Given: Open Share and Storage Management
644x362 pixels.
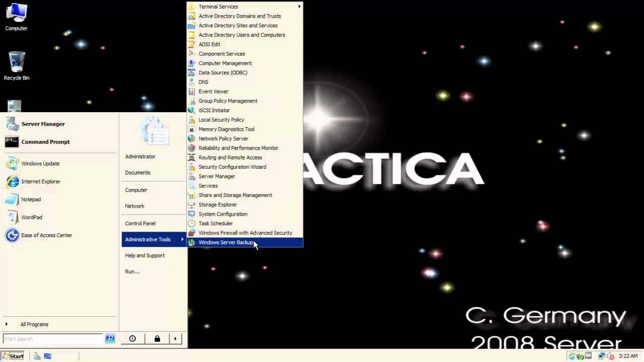Looking at the screenshot, I should click(x=245, y=195).
